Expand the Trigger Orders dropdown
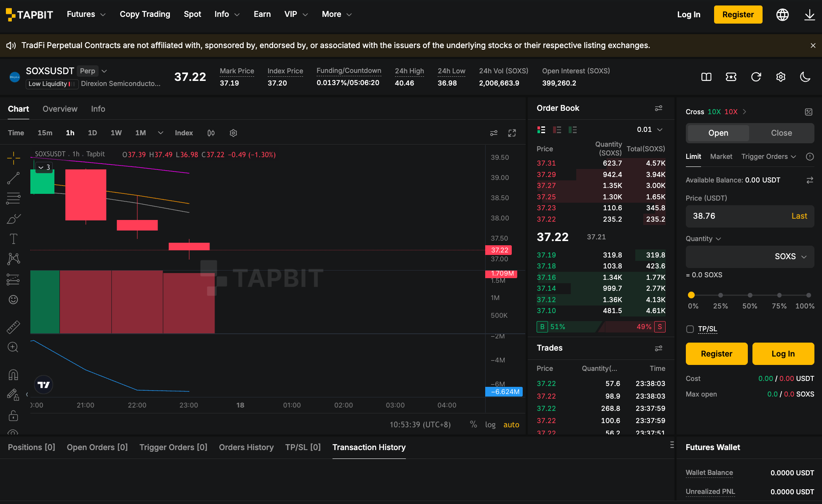Viewport: 822px width, 504px height. (769, 157)
